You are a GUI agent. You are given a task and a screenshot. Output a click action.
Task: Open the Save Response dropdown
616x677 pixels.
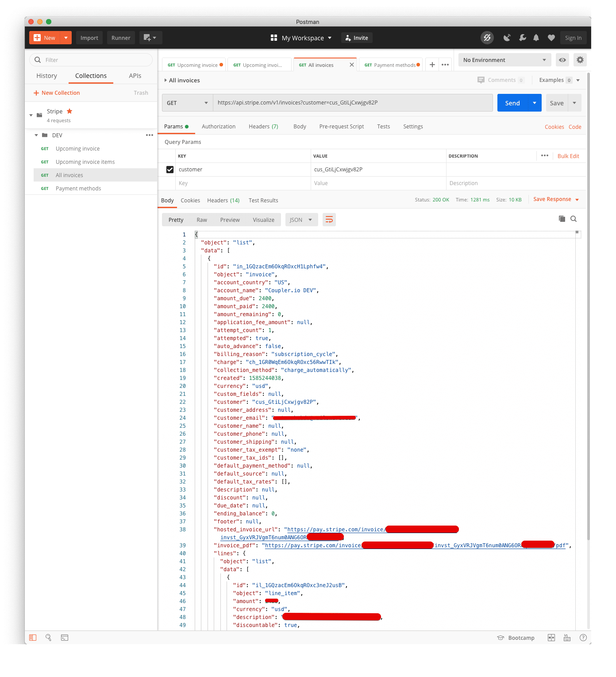tap(556, 199)
